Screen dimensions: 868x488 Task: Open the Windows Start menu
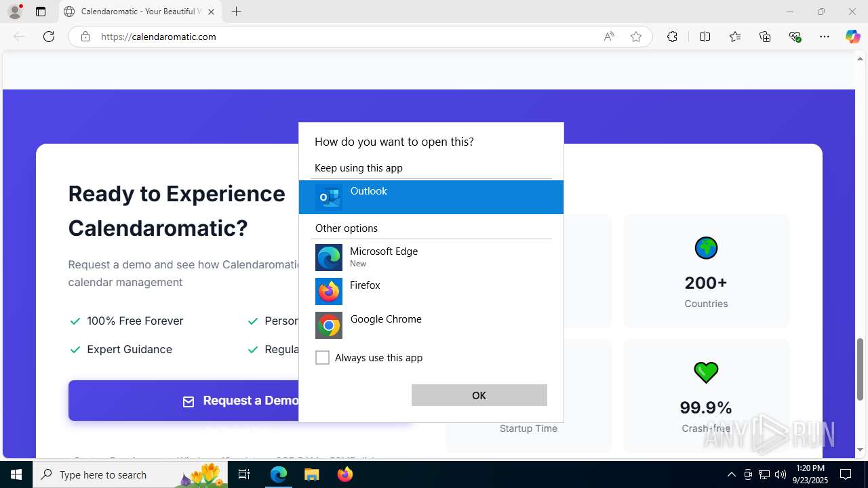point(16,474)
